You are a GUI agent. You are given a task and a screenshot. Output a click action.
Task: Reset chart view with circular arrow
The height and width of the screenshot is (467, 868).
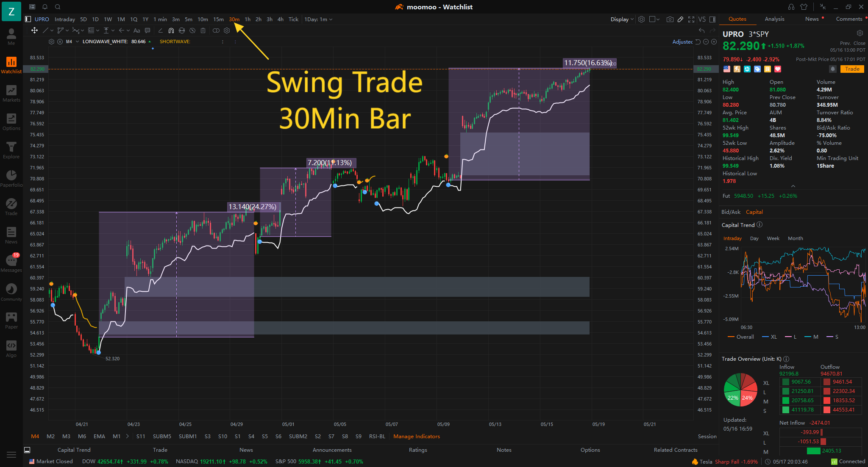(698, 41)
